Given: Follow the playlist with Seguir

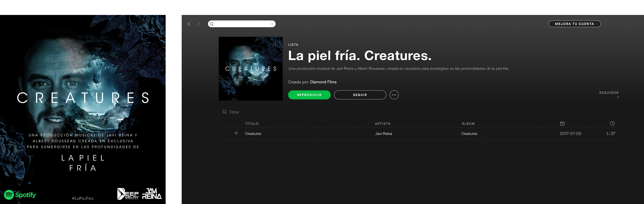Looking at the screenshot, I should (x=360, y=95).
